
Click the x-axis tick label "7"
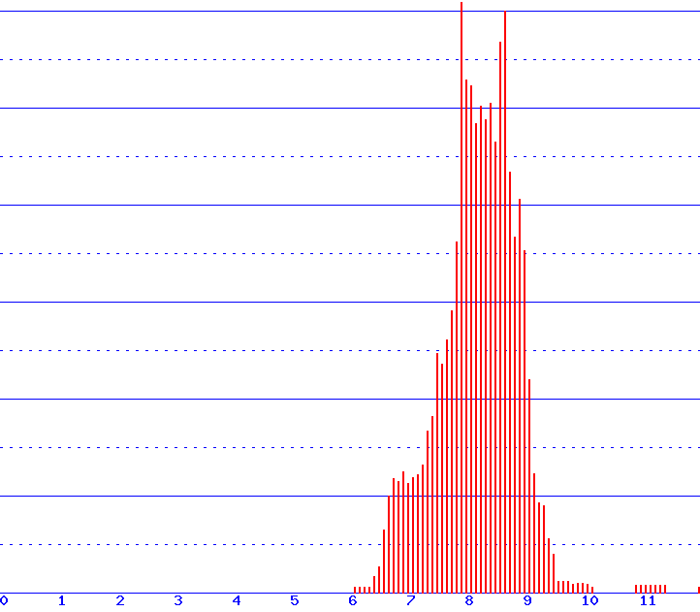[411, 600]
